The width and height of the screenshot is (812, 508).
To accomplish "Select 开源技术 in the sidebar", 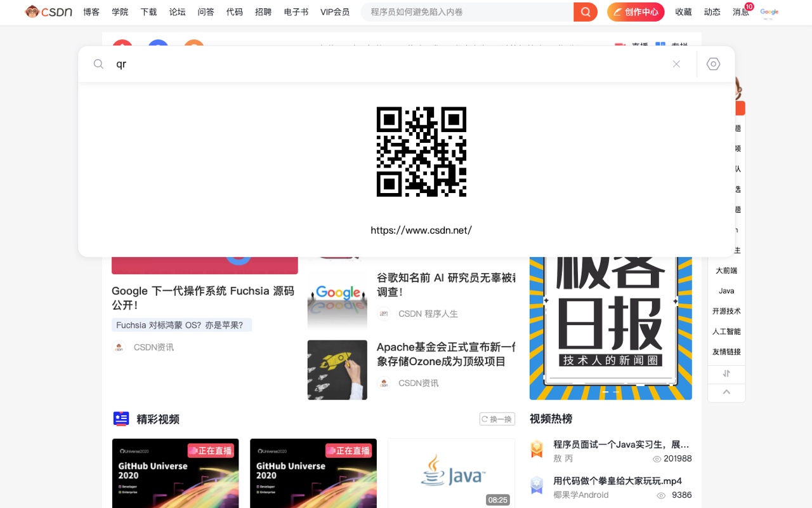I will click(726, 311).
